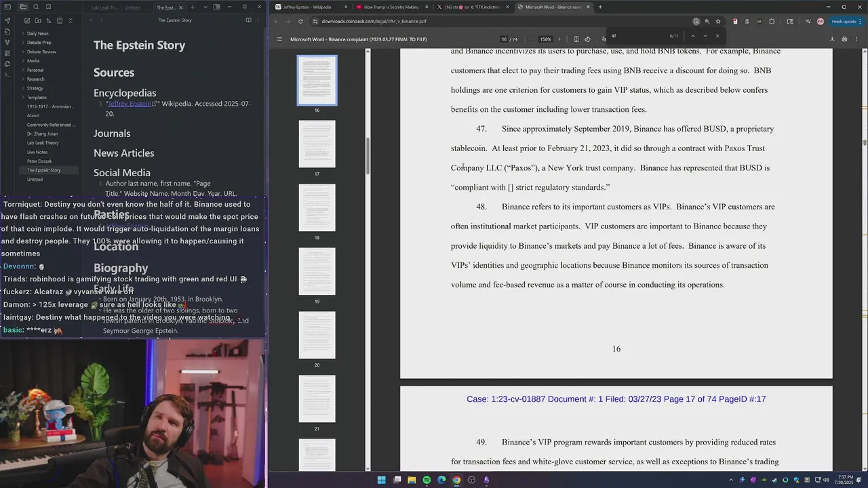
Task: Click the PDF fit to page icon
Action: click(x=576, y=39)
